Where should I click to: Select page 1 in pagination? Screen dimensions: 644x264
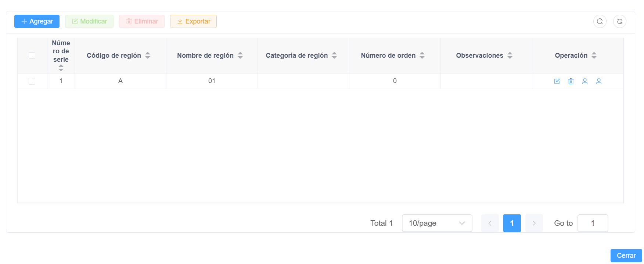pyautogui.click(x=512, y=223)
